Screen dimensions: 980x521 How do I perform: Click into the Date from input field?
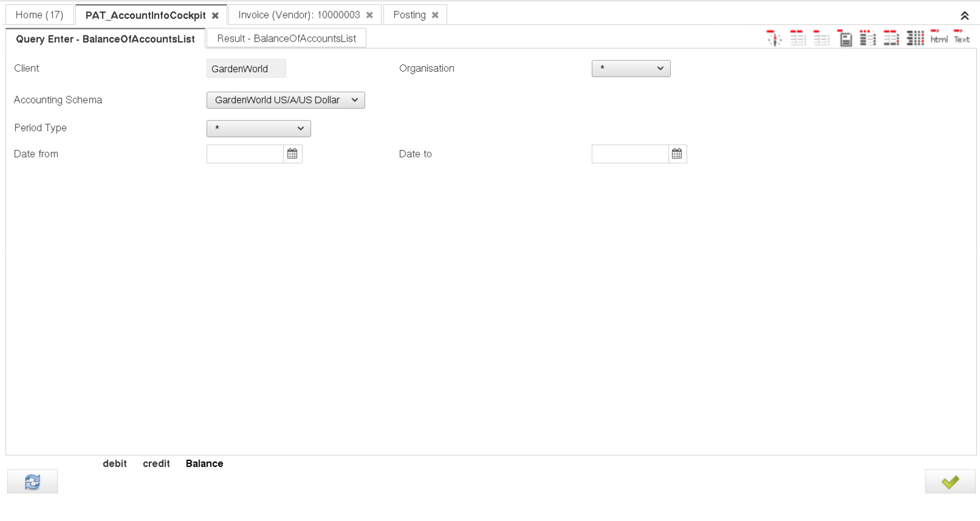pyautogui.click(x=245, y=154)
